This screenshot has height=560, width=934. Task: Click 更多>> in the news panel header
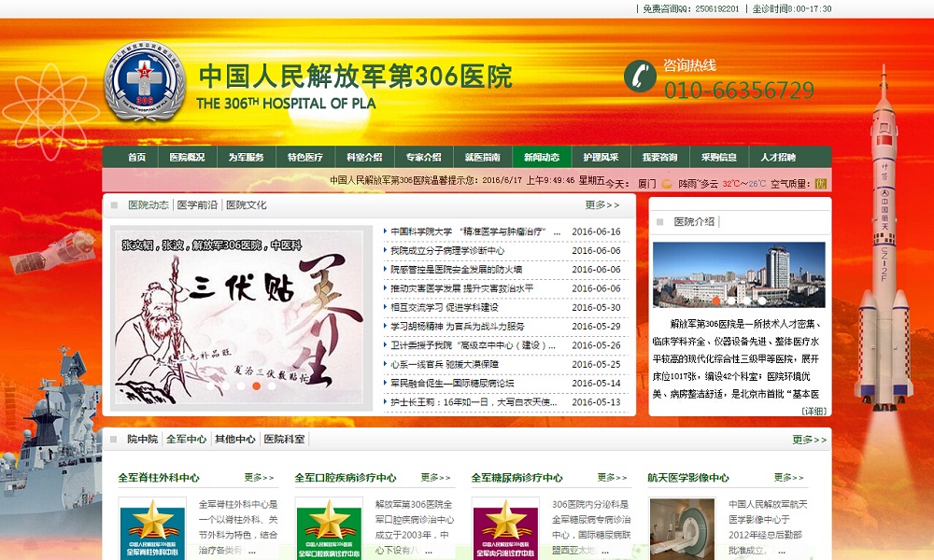(602, 204)
